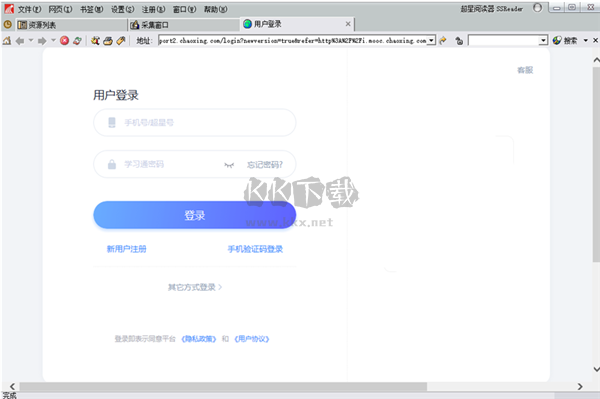Click the horizontal scrollbar right arrow
This screenshot has width=600, height=399.
pos(580,386)
